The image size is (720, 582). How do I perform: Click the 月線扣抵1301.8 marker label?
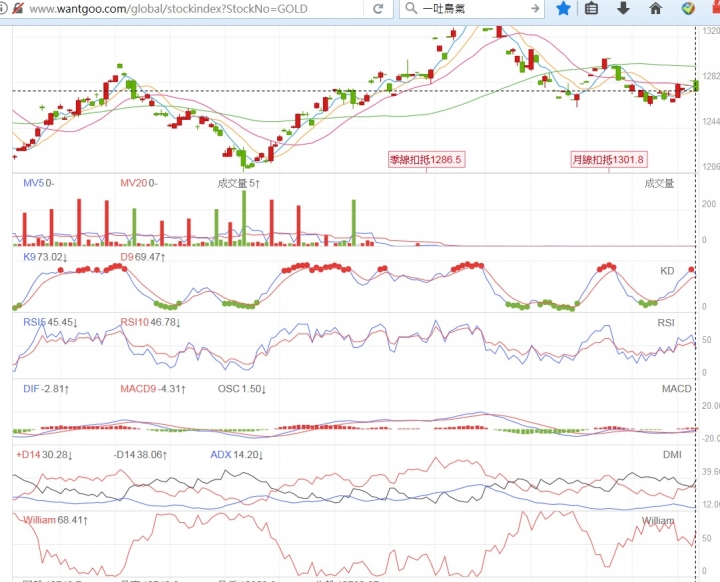[609, 159]
